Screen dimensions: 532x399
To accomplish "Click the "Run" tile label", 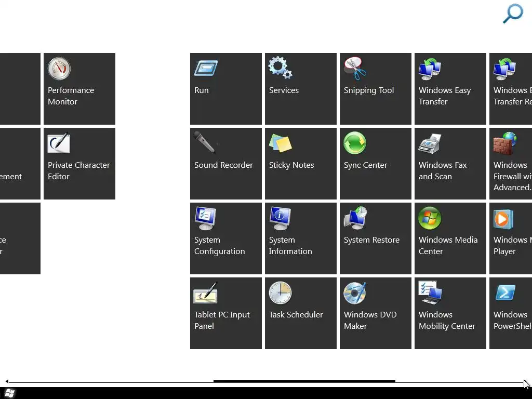I will 201,90.
